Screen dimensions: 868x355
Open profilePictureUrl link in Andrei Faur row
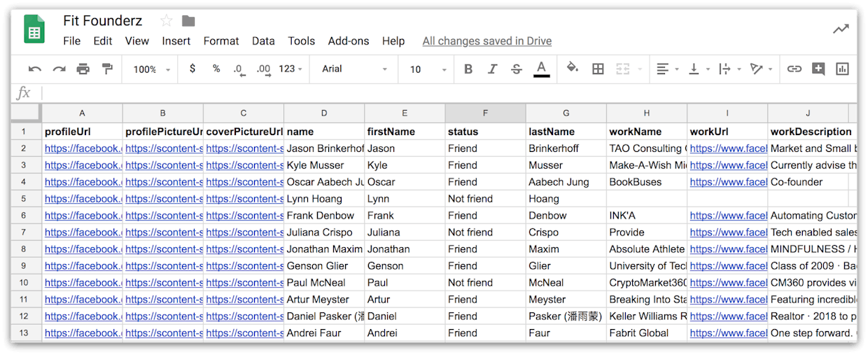163,333
